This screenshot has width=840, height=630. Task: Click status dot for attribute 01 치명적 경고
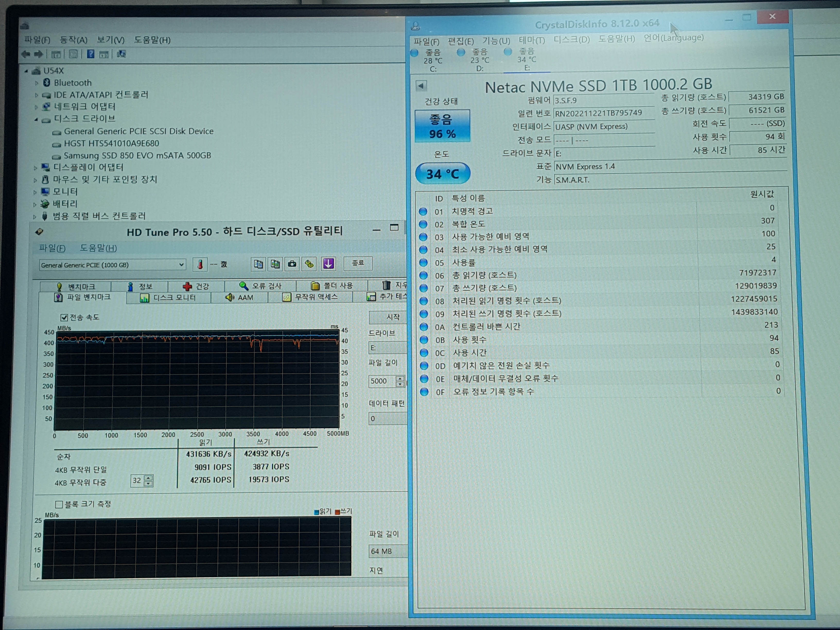coord(423,211)
